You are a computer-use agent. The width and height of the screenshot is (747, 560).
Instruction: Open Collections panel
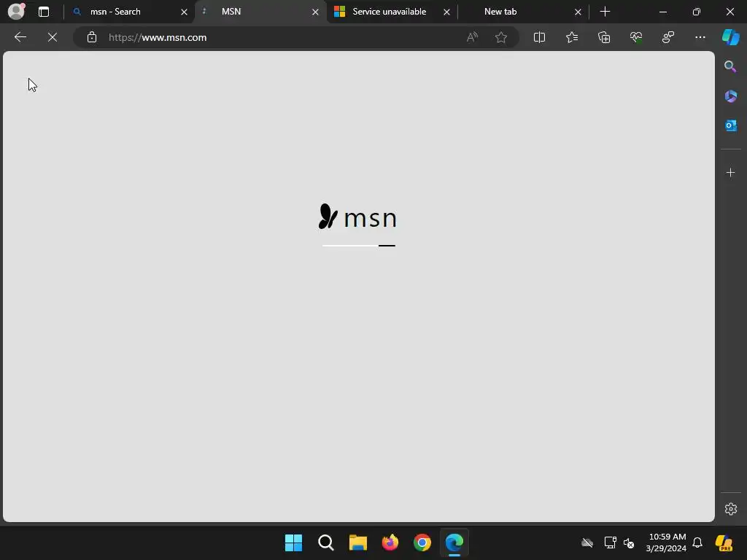[x=604, y=37]
